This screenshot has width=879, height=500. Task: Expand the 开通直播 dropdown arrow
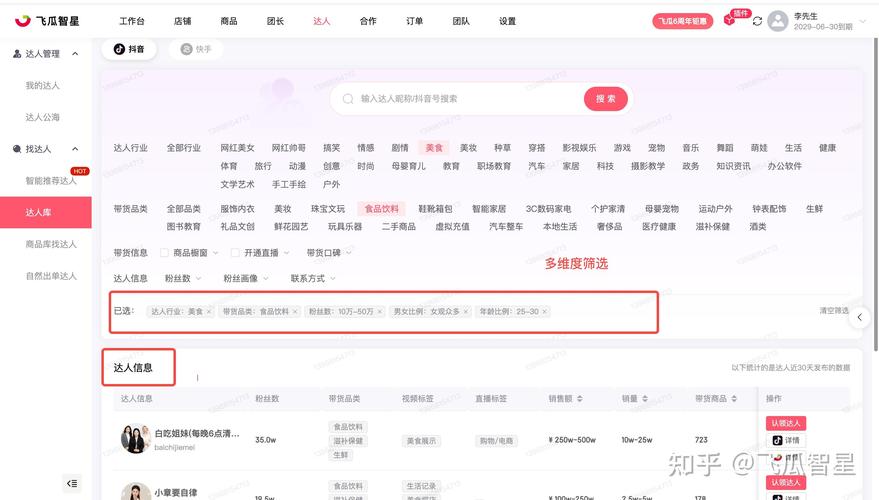286,253
